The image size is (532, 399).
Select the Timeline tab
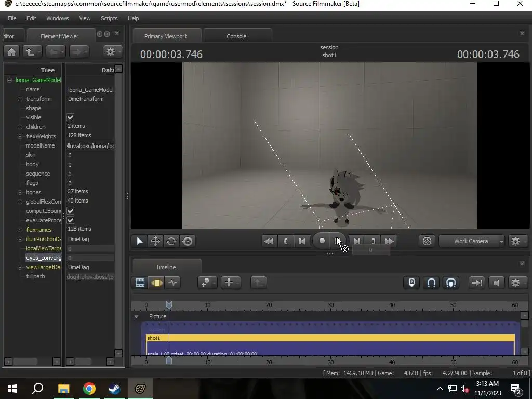[x=166, y=267]
